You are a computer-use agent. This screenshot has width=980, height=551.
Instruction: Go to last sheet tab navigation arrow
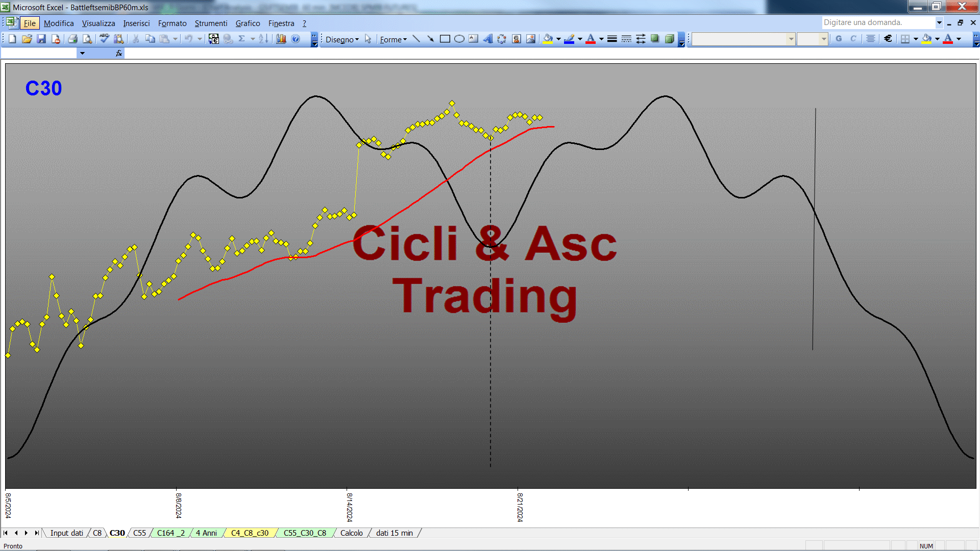pos(36,533)
